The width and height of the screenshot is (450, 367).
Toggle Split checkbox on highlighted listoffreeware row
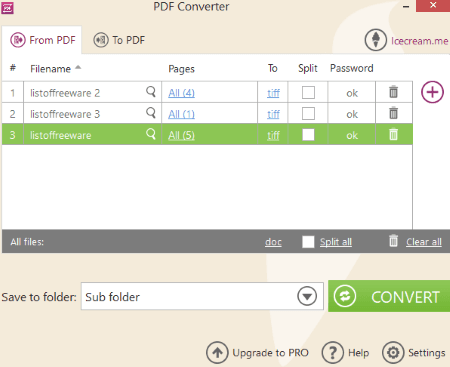point(308,135)
